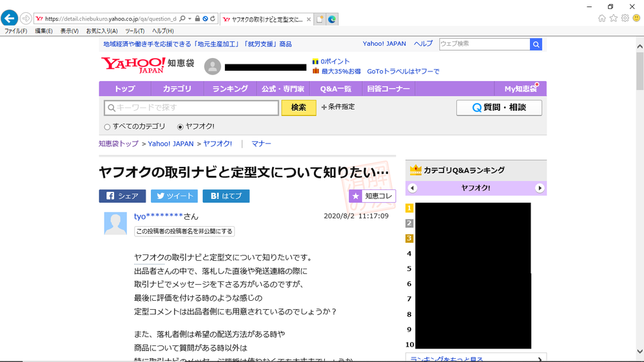Switch to the トップ navigation tab

click(x=125, y=89)
